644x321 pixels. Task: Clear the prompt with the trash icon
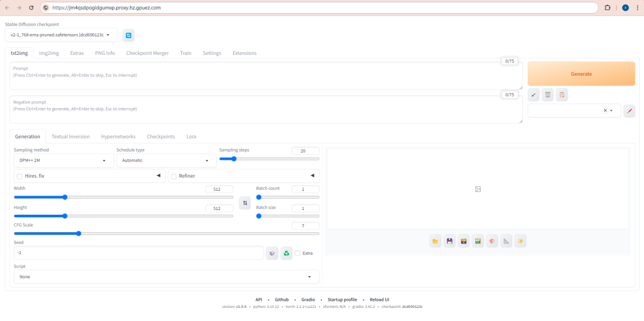(547, 95)
